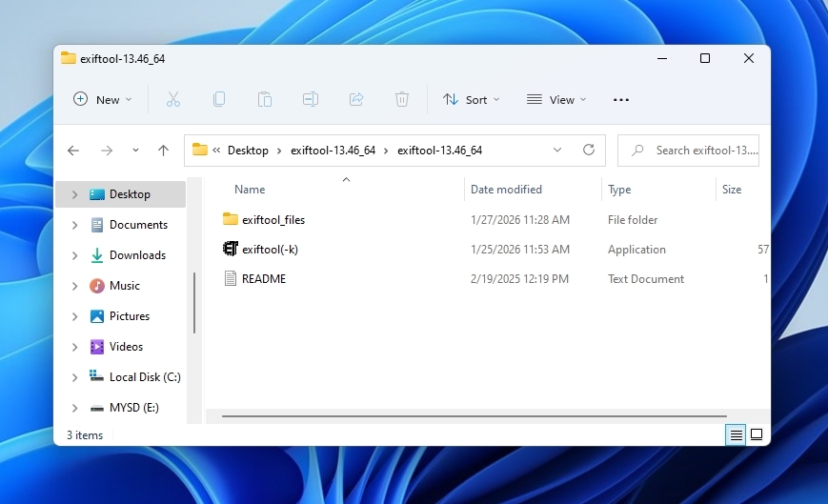Select Downloads in navigation pane

[x=137, y=255]
